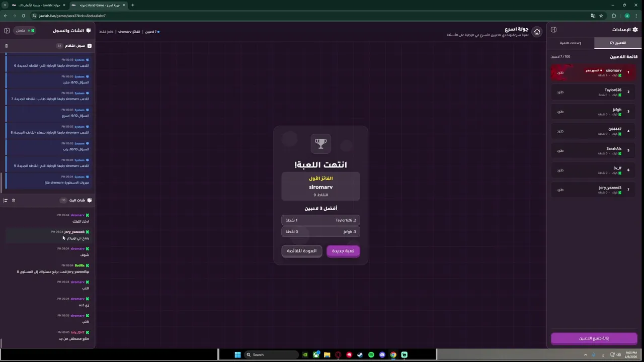
Task: Open the stream chat filter lines icon
Action: pyautogui.click(x=6, y=200)
